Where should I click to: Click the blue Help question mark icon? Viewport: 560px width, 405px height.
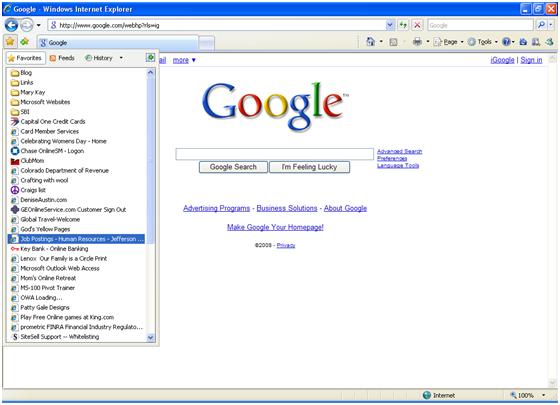point(506,42)
